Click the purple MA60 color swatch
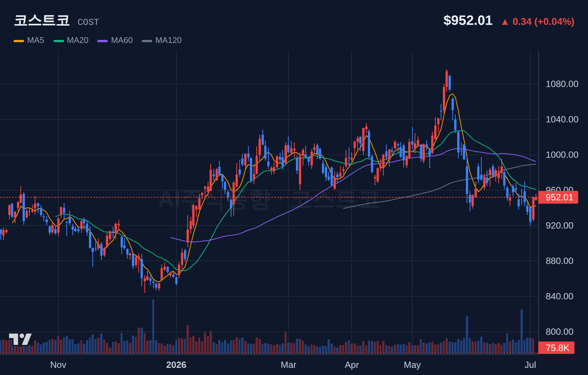This screenshot has height=375, width=588. [103, 41]
